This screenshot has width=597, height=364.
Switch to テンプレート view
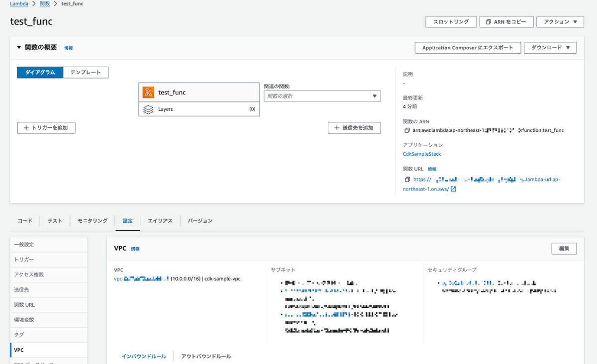click(x=86, y=73)
